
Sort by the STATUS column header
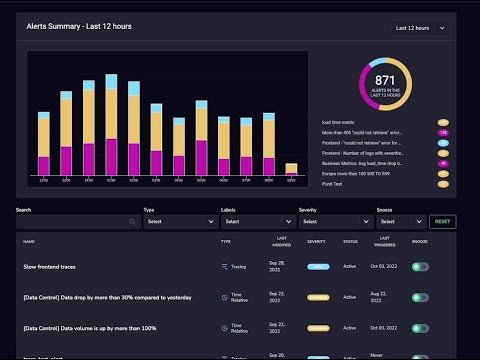pos(350,241)
